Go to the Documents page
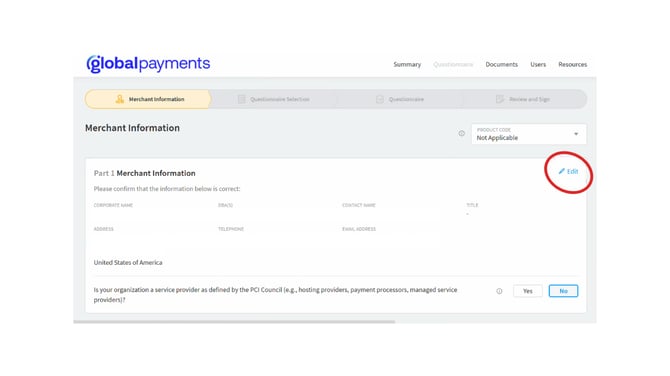670x376 pixels. (501, 65)
